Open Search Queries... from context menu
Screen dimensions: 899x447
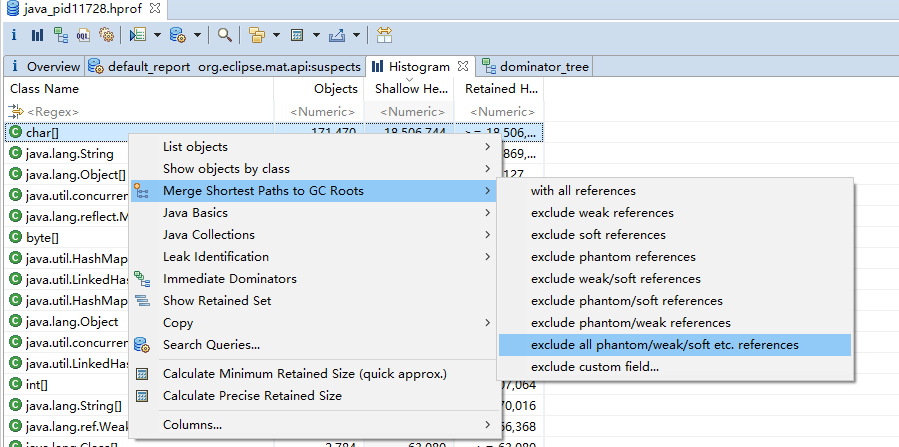pyautogui.click(x=312, y=344)
